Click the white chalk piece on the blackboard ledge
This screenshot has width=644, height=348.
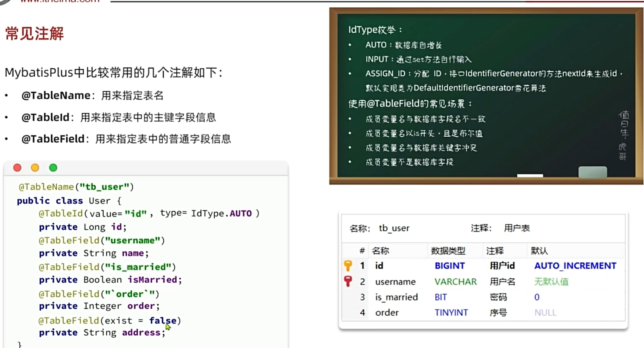pyautogui.click(x=530, y=175)
